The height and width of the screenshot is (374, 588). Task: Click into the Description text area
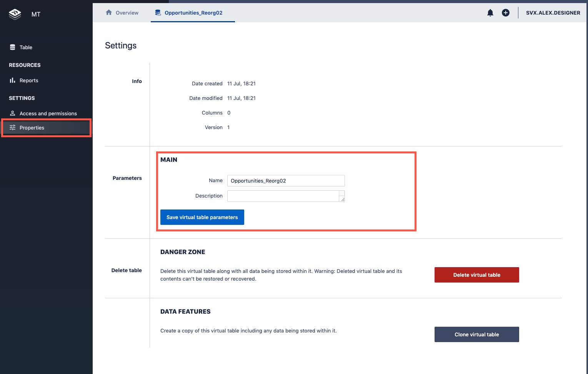tap(283, 196)
